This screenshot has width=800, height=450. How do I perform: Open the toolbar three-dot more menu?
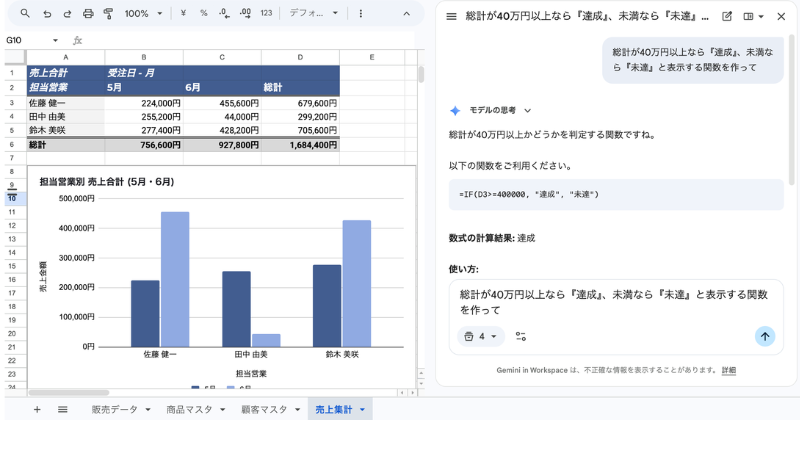pyautogui.click(x=361, y=14)
